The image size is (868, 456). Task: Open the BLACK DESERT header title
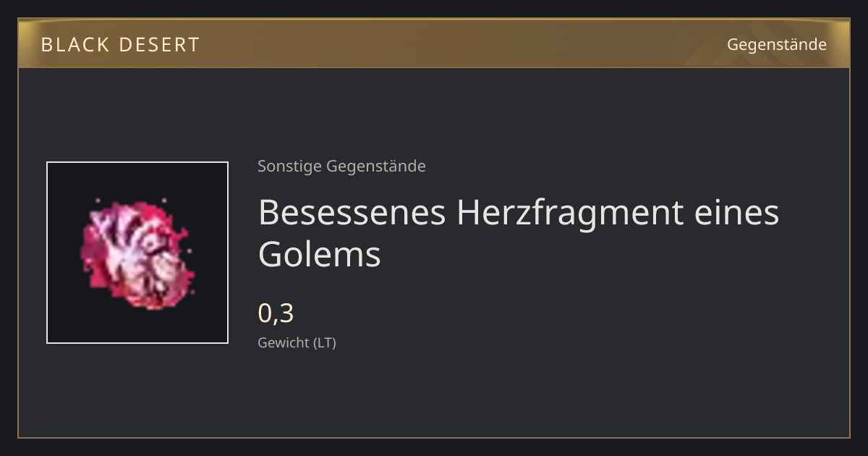[x=120, y=45]
